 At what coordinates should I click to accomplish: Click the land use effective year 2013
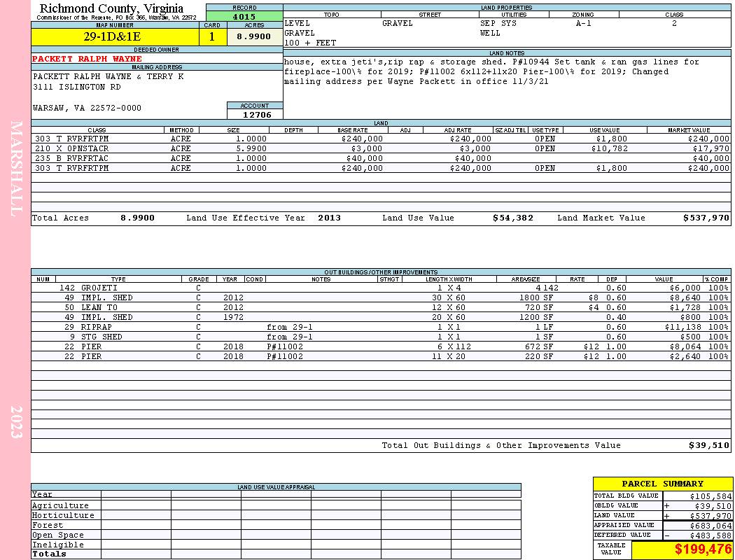[329, 218]
